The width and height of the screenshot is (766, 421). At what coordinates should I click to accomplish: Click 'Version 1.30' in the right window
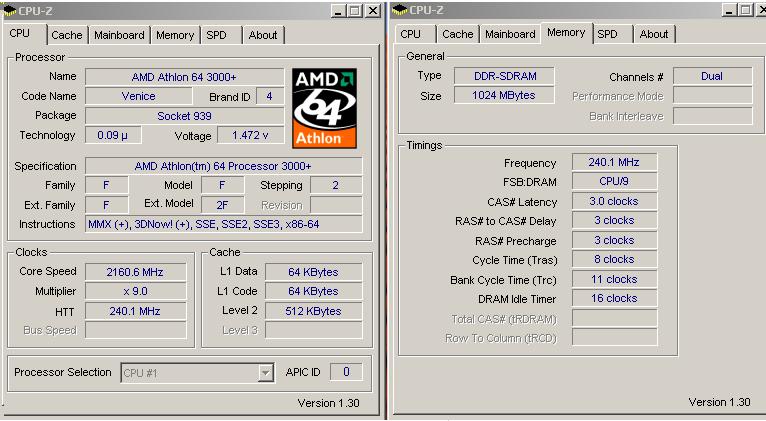(x=719, y=402)
